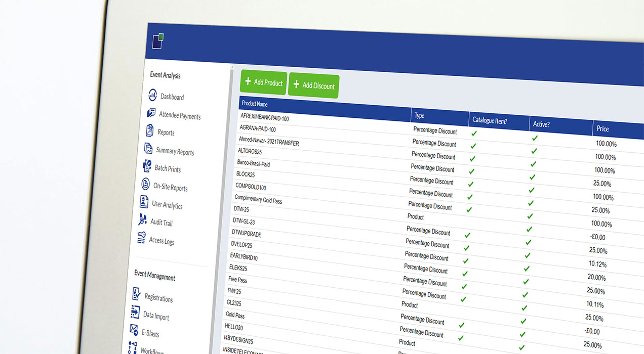Start a Data Import

click(155, 315)
